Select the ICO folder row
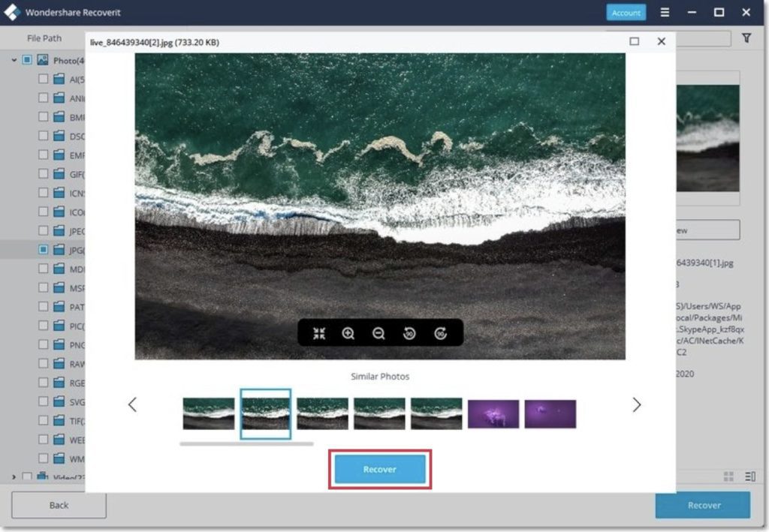This screenshot has width=769, height=532. 43,212
